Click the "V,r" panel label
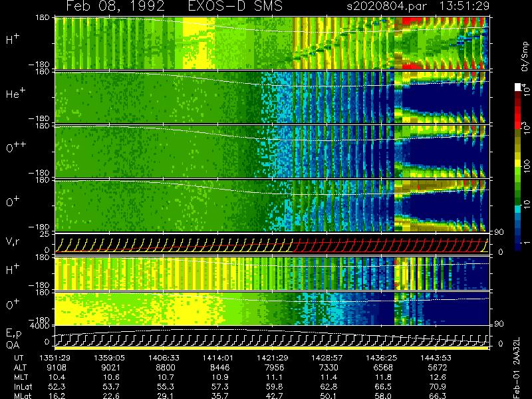 [x=13, y=242]
